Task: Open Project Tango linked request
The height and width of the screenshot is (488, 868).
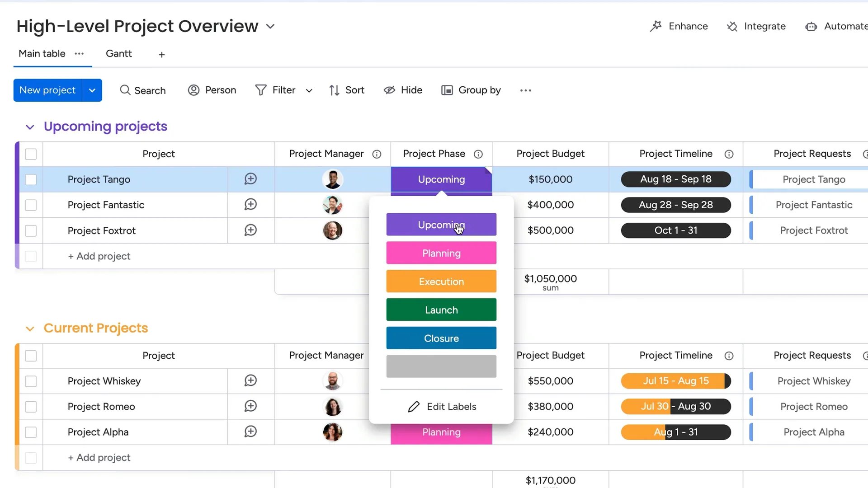Action: (814, 179)
